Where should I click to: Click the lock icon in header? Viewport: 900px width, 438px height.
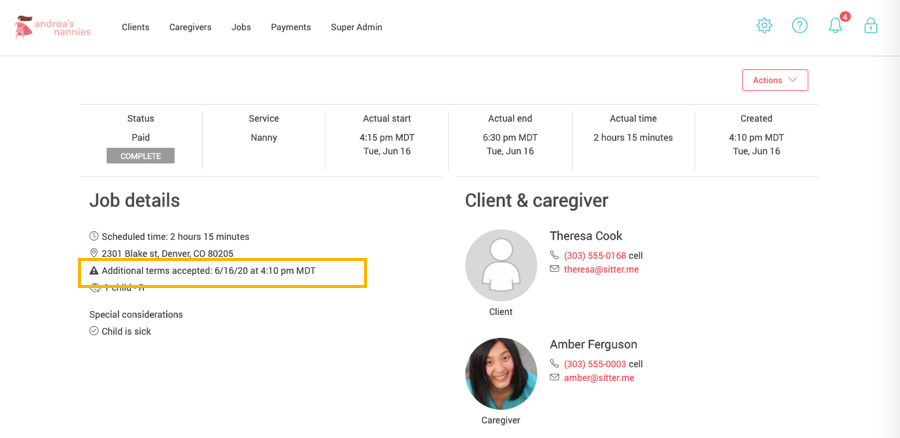click(871, 26)
